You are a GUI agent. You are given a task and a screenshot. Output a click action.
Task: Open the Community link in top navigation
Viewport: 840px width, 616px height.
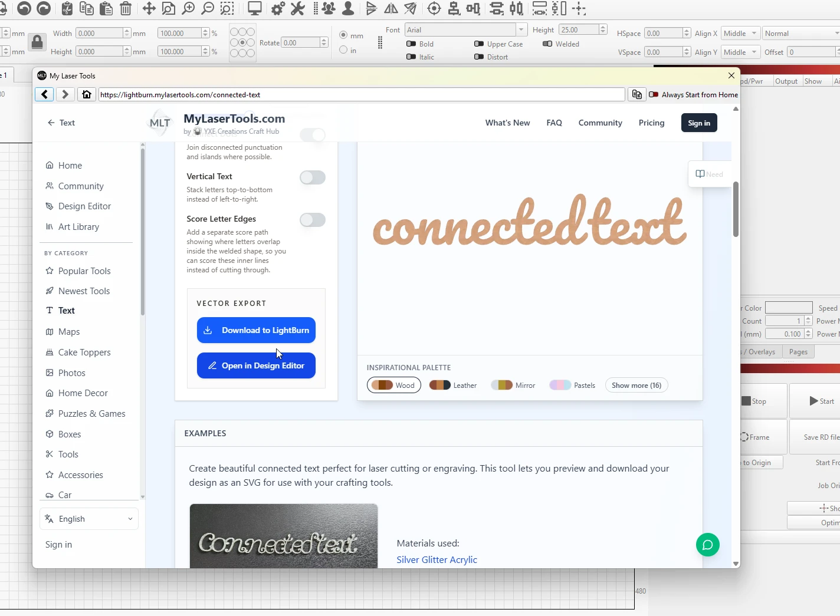tap(600, 123)
